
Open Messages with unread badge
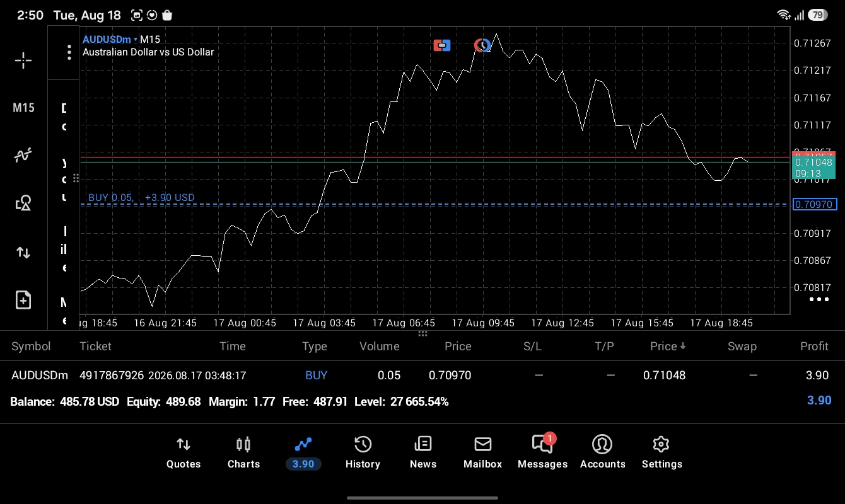(542, 453)
